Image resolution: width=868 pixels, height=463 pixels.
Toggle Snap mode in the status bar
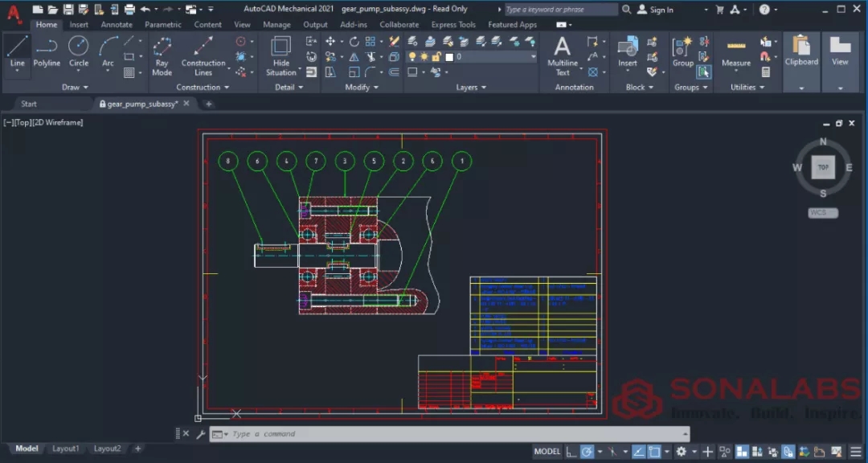(x=588, y=452)
